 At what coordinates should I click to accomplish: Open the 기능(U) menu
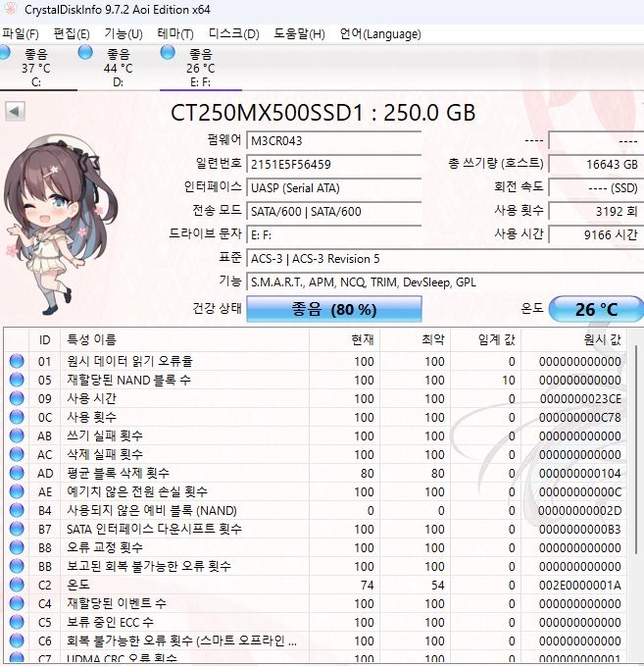coord(124,33)
